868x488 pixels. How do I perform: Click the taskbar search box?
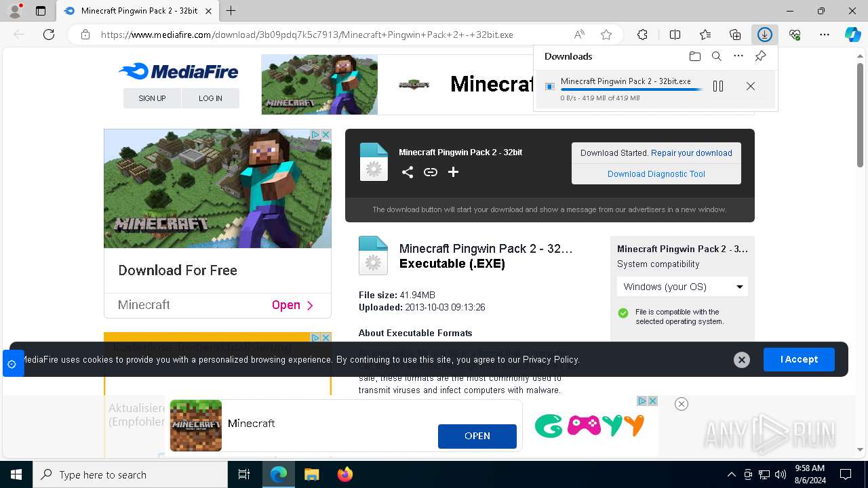tap(130, 474)
